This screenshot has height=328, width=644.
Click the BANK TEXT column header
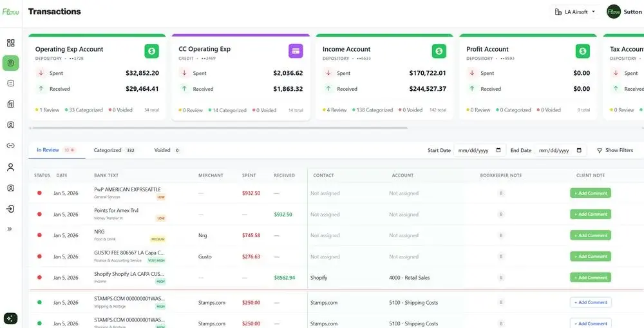[106, 175]
